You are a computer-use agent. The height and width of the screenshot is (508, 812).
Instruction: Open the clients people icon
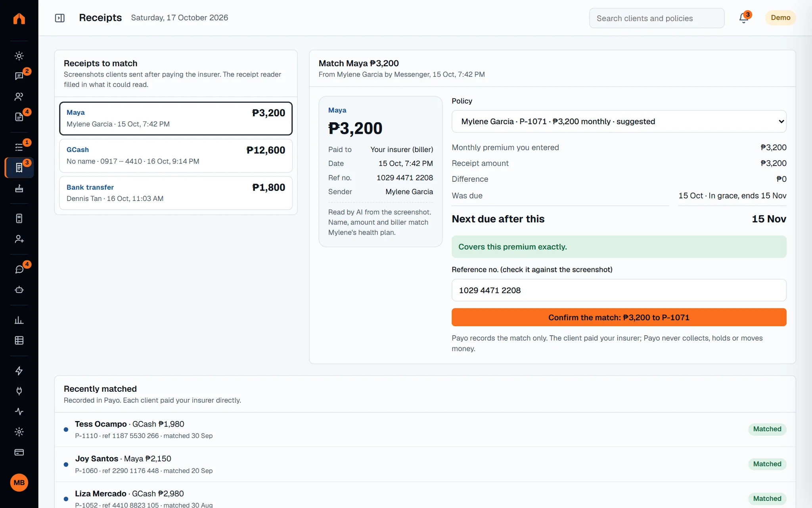pos(19,96)
